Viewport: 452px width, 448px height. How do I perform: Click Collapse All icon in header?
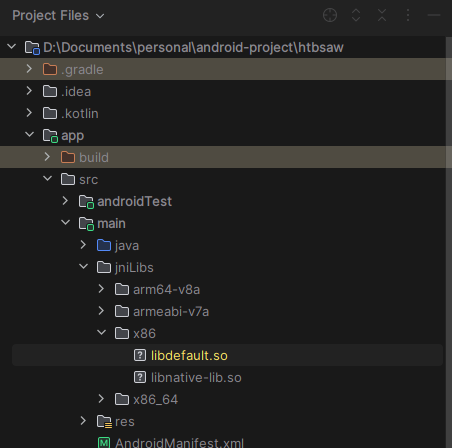[x=382, y=15]
